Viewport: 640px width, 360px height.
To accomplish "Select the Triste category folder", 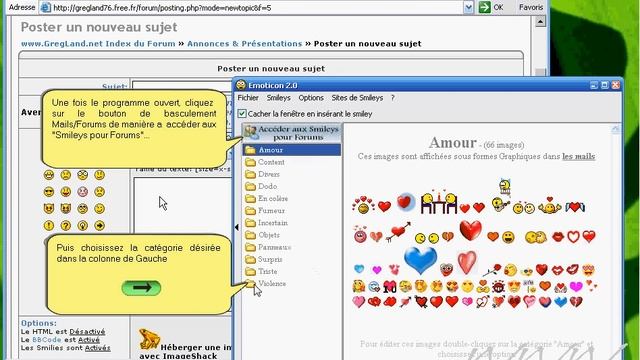I will 261,271.
